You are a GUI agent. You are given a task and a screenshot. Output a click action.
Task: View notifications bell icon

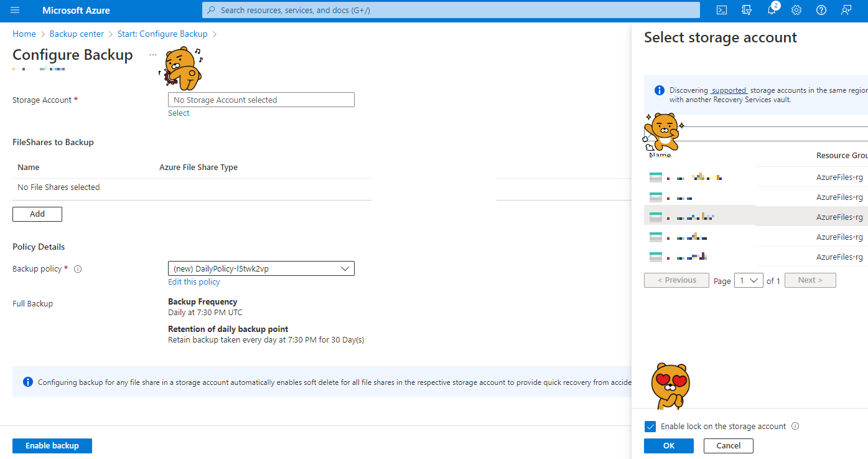coord(772,11)
